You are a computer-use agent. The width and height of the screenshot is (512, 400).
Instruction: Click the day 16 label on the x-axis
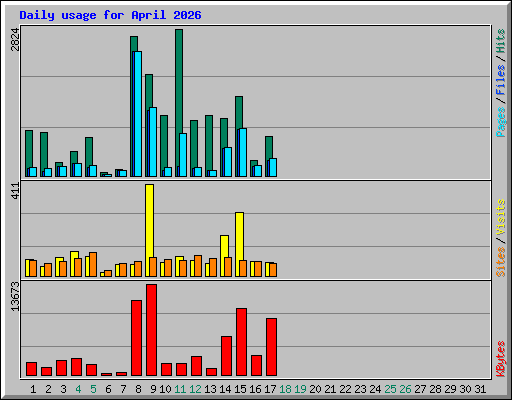pos(255,389)
